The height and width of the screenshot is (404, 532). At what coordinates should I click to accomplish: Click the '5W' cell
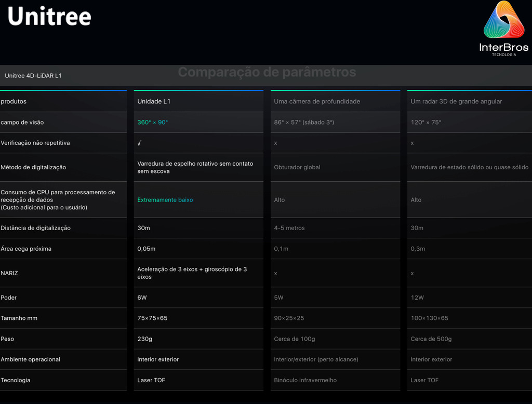278,298
